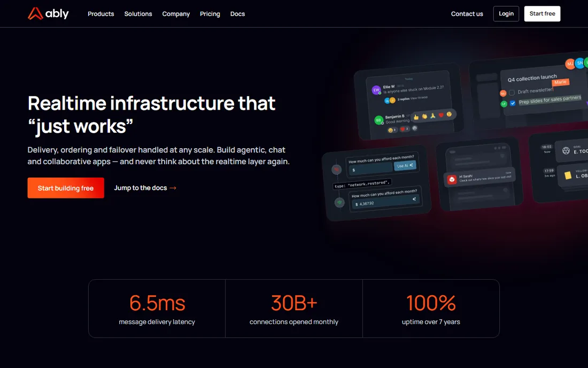Check the Draft newsletter checkbox
Screen dimensions: 588x368
coord(512,93)
